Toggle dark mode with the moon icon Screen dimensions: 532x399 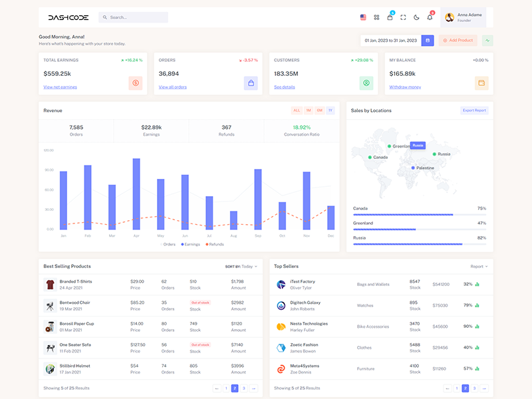(416, 17)
